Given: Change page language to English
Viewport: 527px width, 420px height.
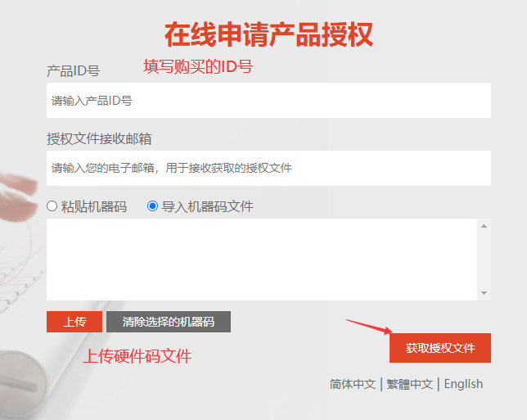Looking at the screenshot, I should (x=463, y=384).
